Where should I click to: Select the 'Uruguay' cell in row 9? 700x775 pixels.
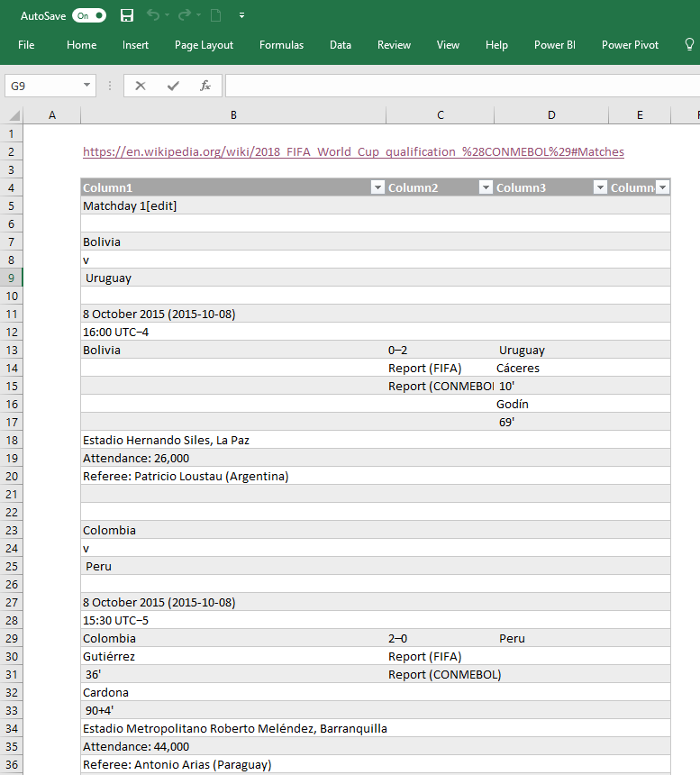pyautogui.click(x=233, y=278)
